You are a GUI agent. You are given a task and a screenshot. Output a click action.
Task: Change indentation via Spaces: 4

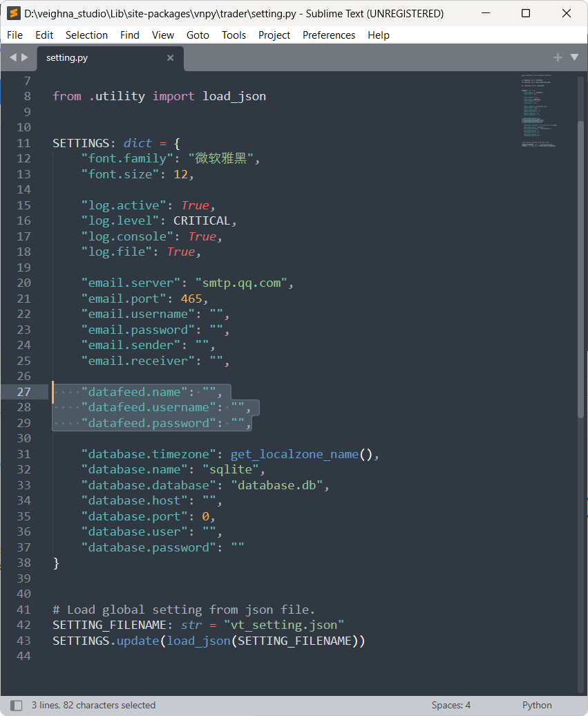(451, 705)
